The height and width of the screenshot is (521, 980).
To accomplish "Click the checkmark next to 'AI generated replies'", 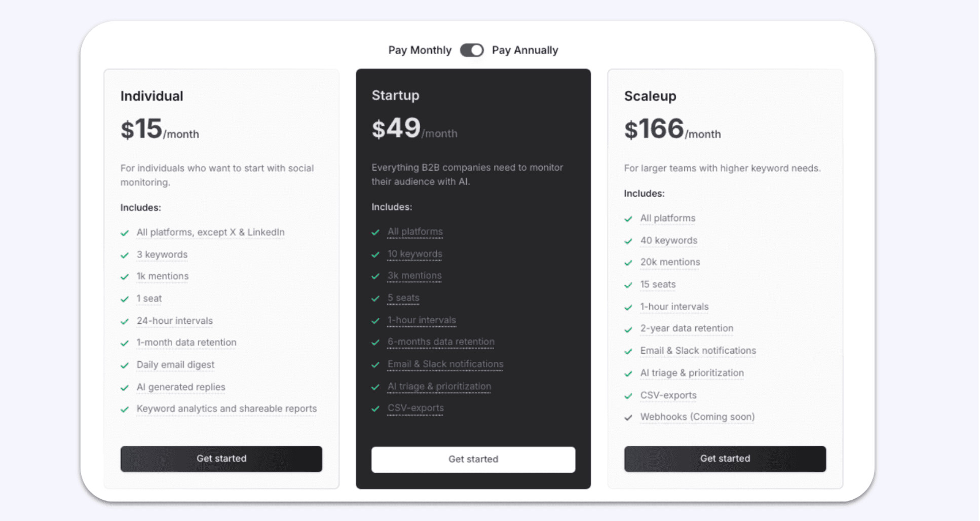I will click(125, 388).
